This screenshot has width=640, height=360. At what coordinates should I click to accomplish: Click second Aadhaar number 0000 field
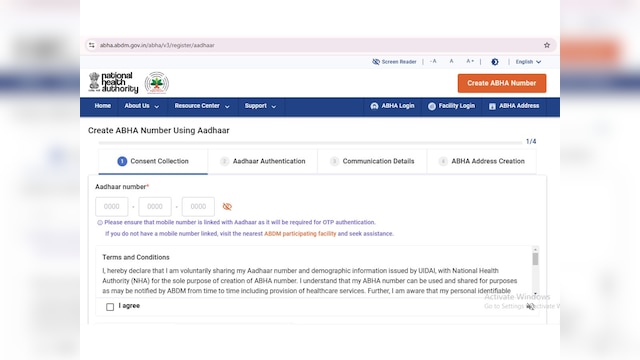(x=155, y=207)
